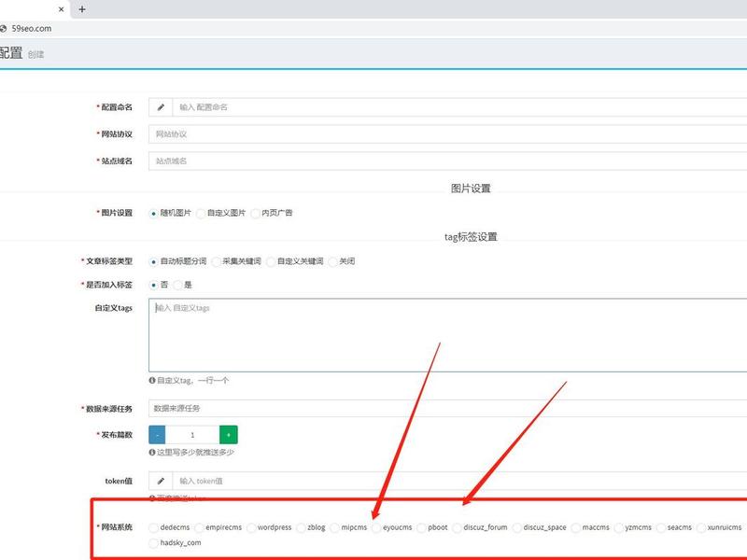Select yzmcms as the website system

pos(618,527)
